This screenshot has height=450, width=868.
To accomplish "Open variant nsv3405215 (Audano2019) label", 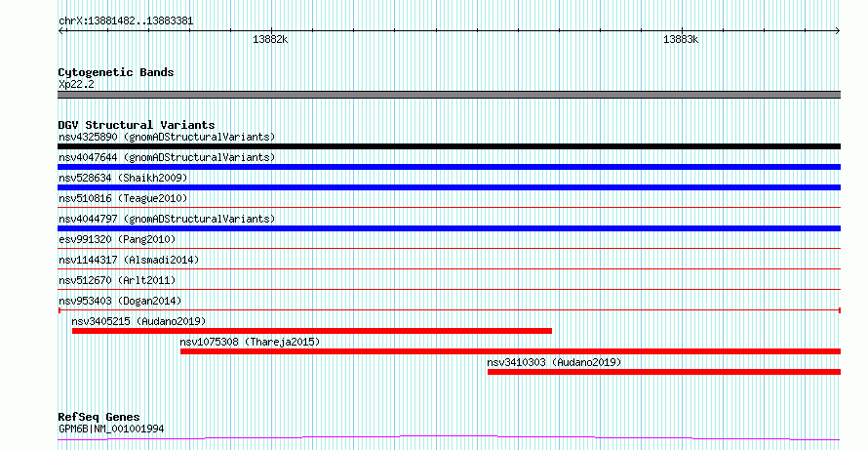I will coord(138,321).
